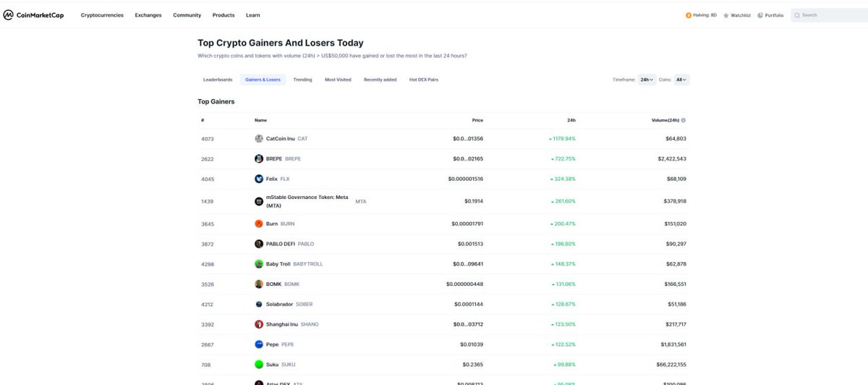The height and width of the screenshot is (385, 868).
Task: Click the Felix FLX coin icon
Action: [259, 179]
